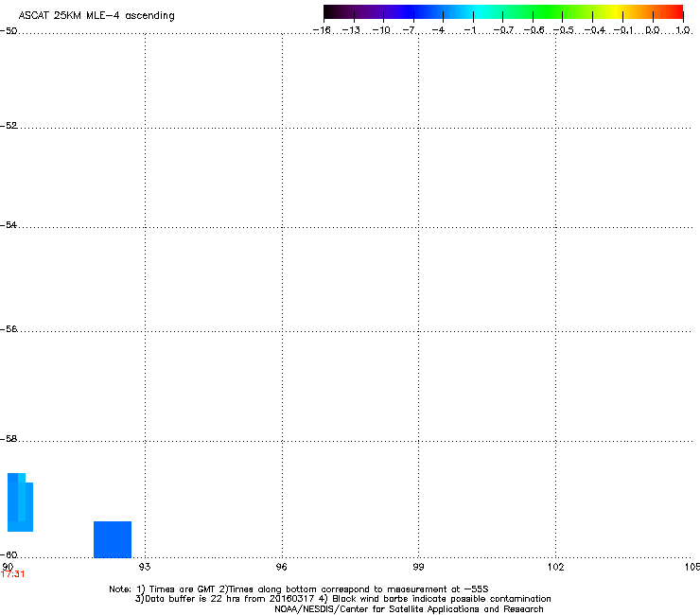
Task: Click the -50 latitude axis label
Action: (x=9, y=31)
